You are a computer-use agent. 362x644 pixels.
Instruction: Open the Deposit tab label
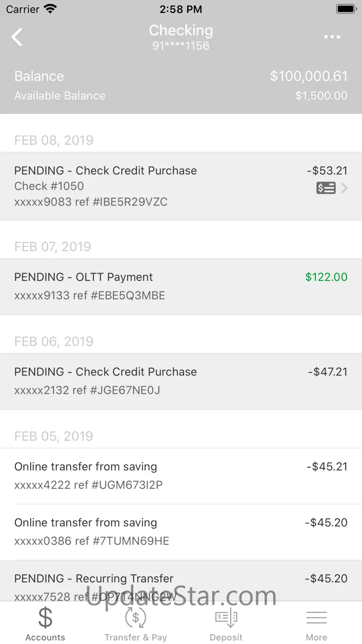tap(226, 637)
